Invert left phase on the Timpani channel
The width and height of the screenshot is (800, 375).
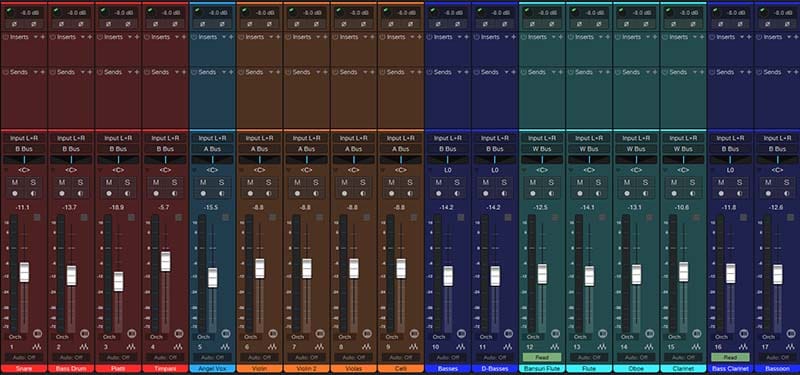point(156,24)
